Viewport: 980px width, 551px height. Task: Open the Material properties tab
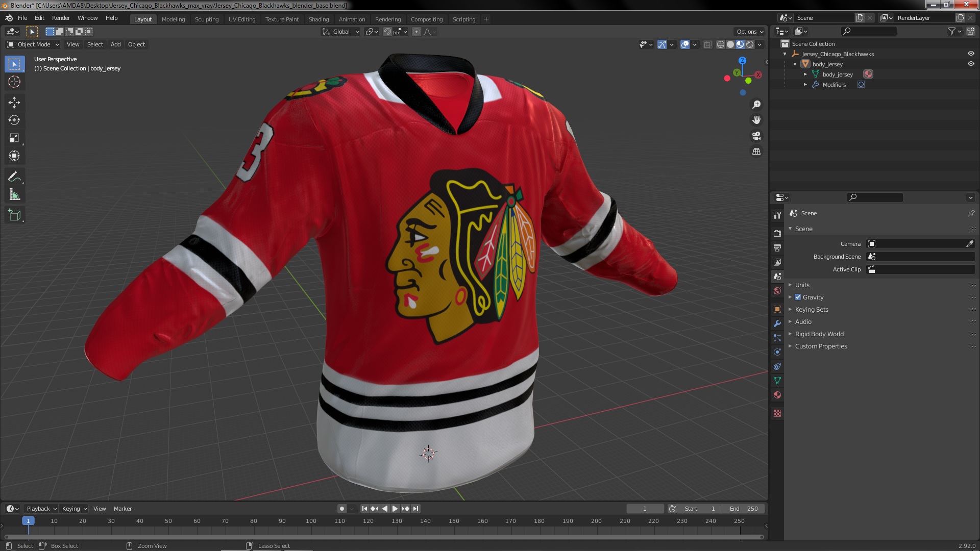777,395
